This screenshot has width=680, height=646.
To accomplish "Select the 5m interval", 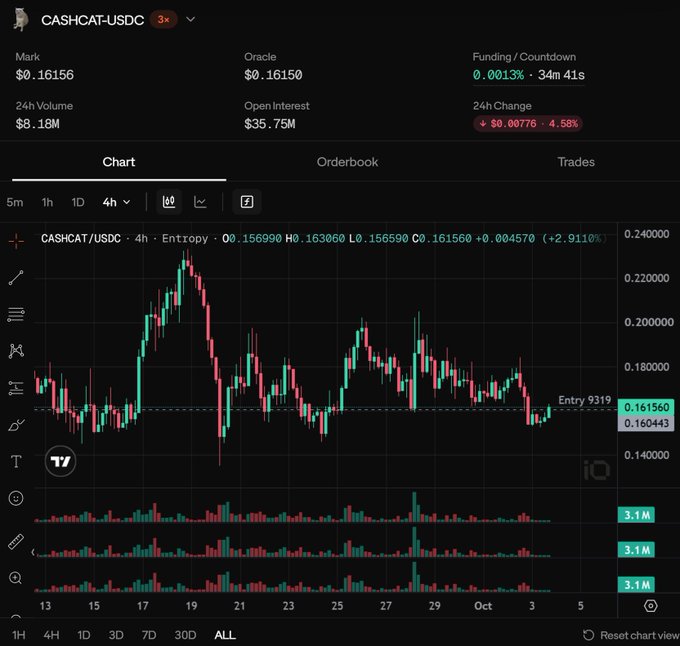I will pyautogui.click(x=14, y=202).
